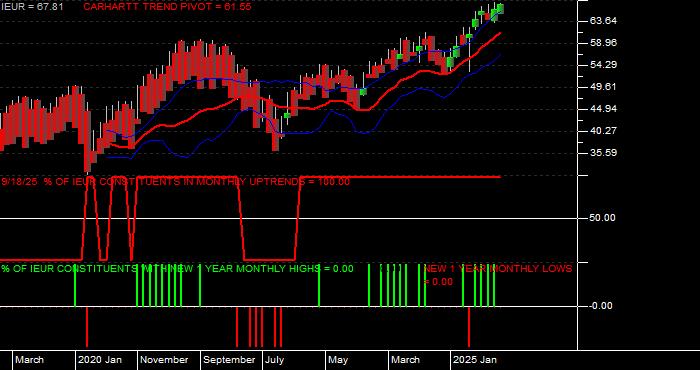Click the latest green candle at top right

coord(500,8)
